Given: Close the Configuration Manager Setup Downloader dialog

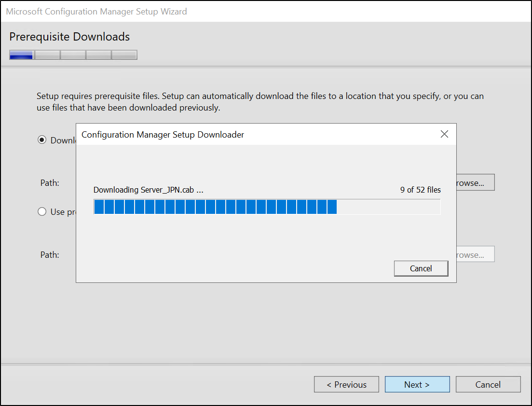Looking at the screenshot, I should pyautogui.click(x=444, y=134).
